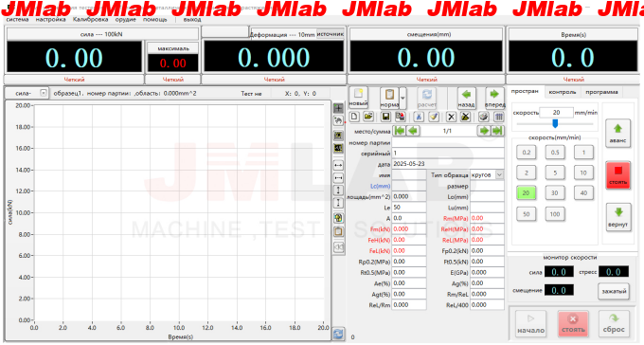Open the Калибровка menu
Screen dimensions: 644x345
tap(90, 19)
